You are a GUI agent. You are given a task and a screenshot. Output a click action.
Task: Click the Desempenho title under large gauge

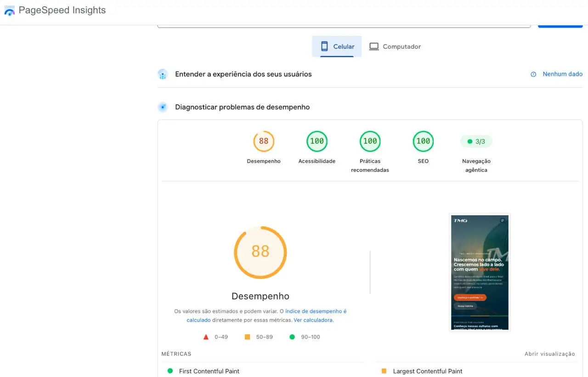tap(260, 296)
